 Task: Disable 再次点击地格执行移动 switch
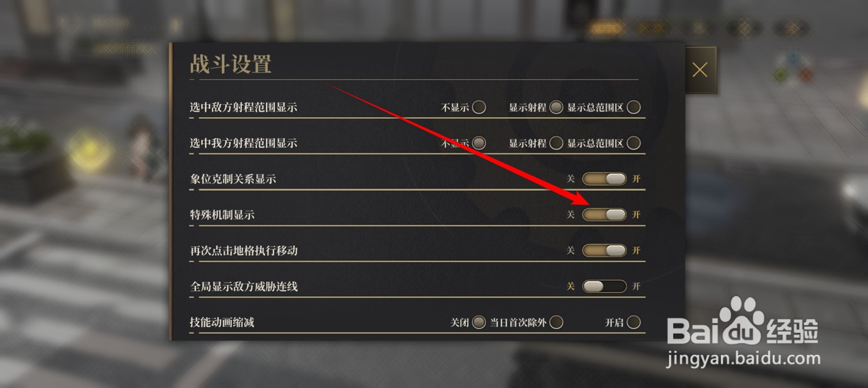coord(604,250)
